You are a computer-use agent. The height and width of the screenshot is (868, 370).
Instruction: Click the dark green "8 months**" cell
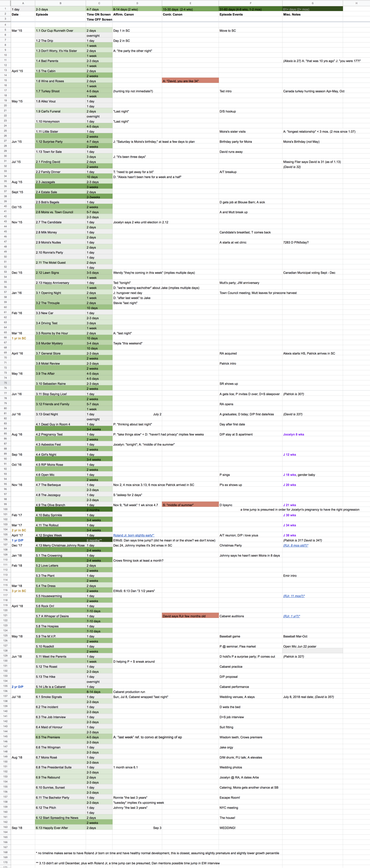coord(99,540)
